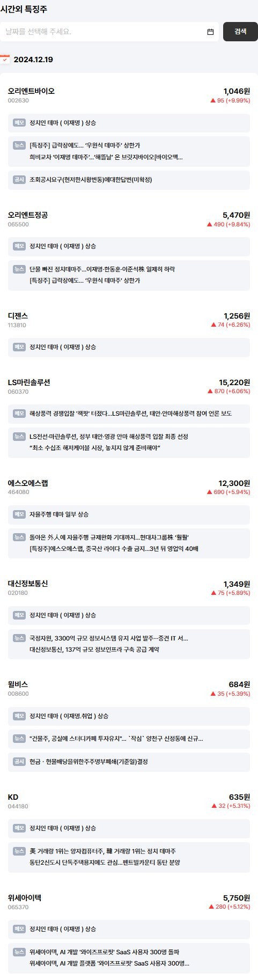Open 윌비스 disclosure 현금ㆍ현물배당 link
This screenshot has height=980, width=258.
point(89,761)
